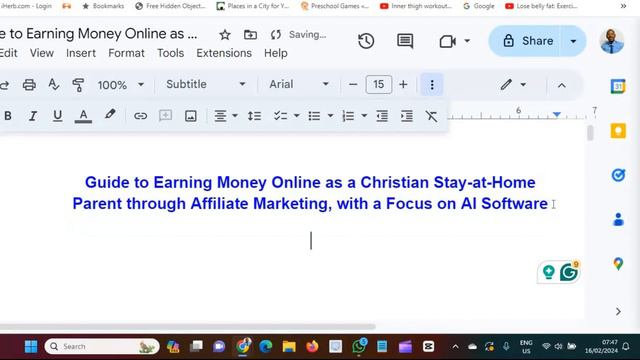Open the Google account avatar

point(611,41)
